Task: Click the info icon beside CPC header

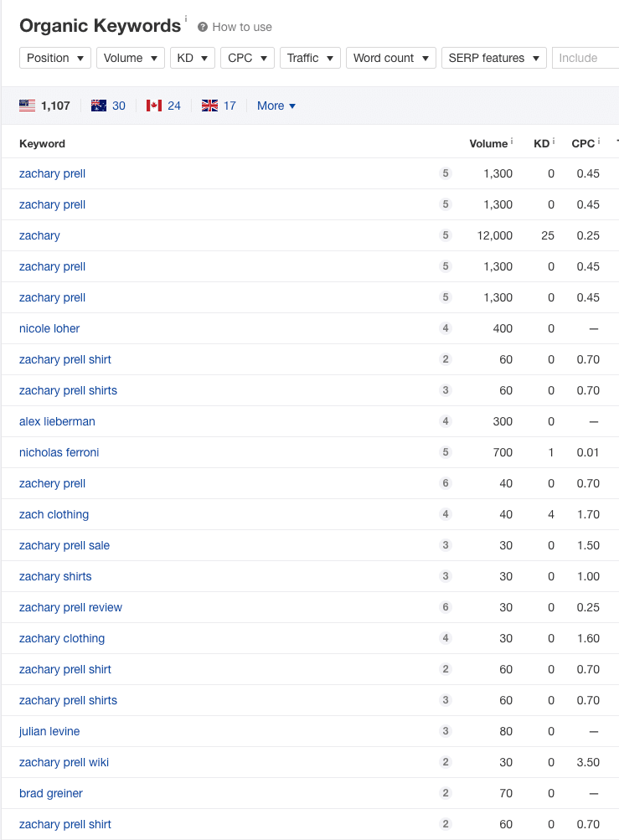Action: tap(599, 141)
